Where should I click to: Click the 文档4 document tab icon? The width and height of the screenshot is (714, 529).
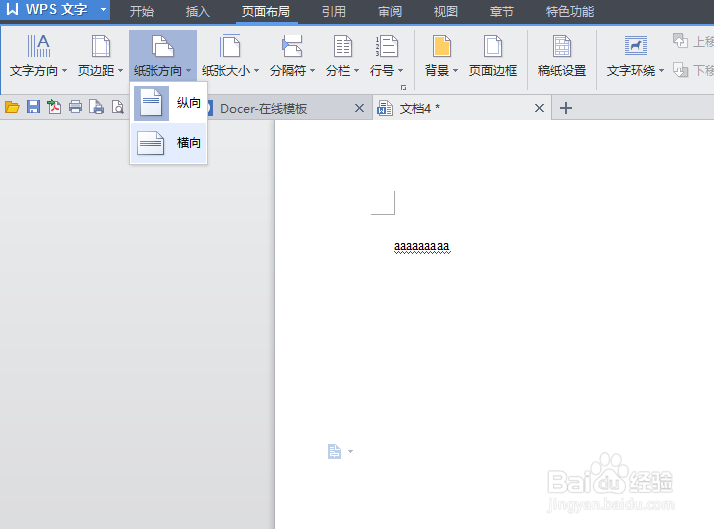tap(385, 108)
